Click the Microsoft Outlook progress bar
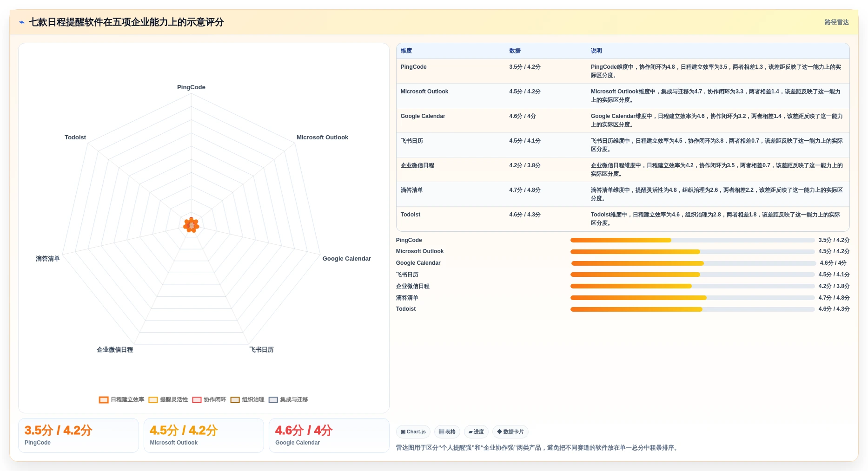Viewport: 868px width, 471px height. pyautogui.click(x=693, y=252)
